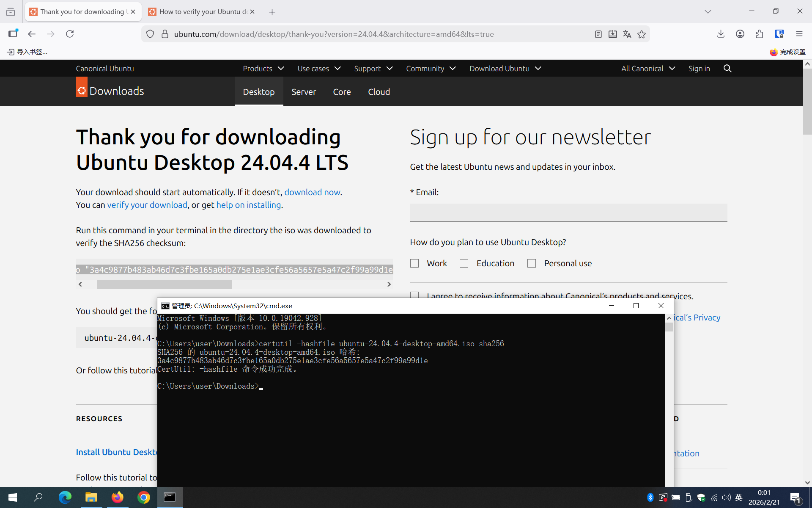Viewport: 812px width, 508px height.
Task: Open the extensions puzzle icon
Action: point(759,34)
